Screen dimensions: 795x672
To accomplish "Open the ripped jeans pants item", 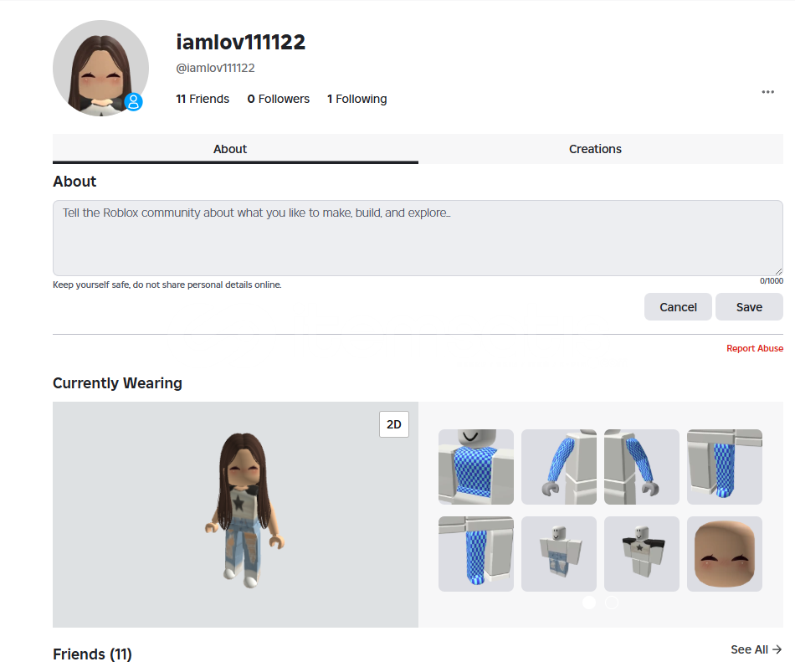I will coord(559,554).
